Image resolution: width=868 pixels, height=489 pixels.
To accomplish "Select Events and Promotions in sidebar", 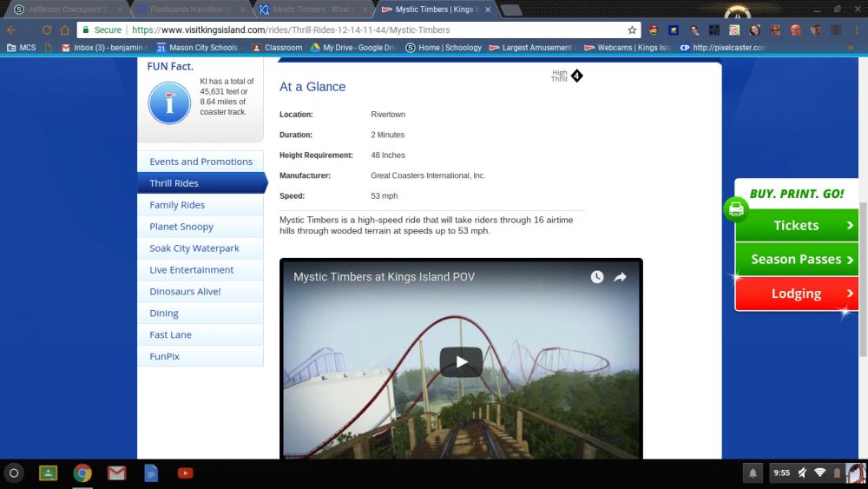I will click(x=201, y=162).
